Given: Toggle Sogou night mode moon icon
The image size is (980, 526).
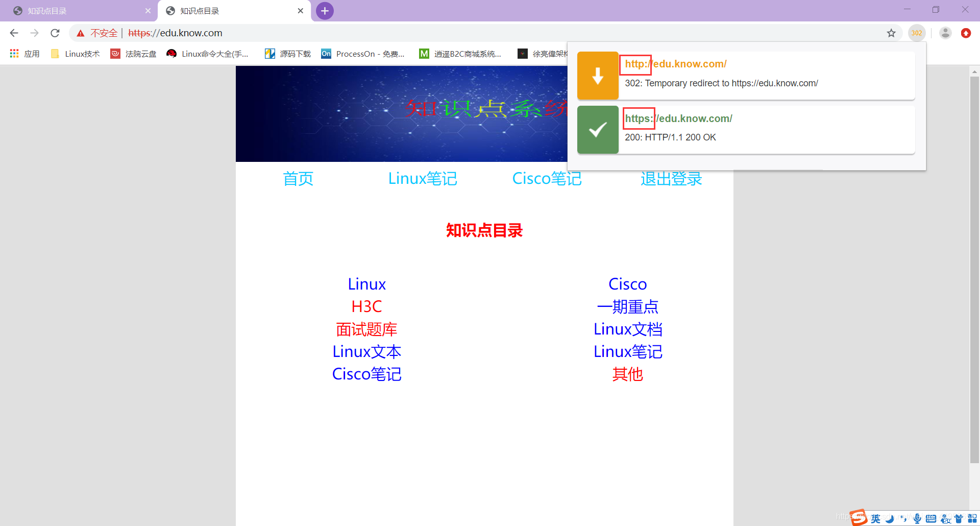Looking at the screenshot, I should point(890,517).
